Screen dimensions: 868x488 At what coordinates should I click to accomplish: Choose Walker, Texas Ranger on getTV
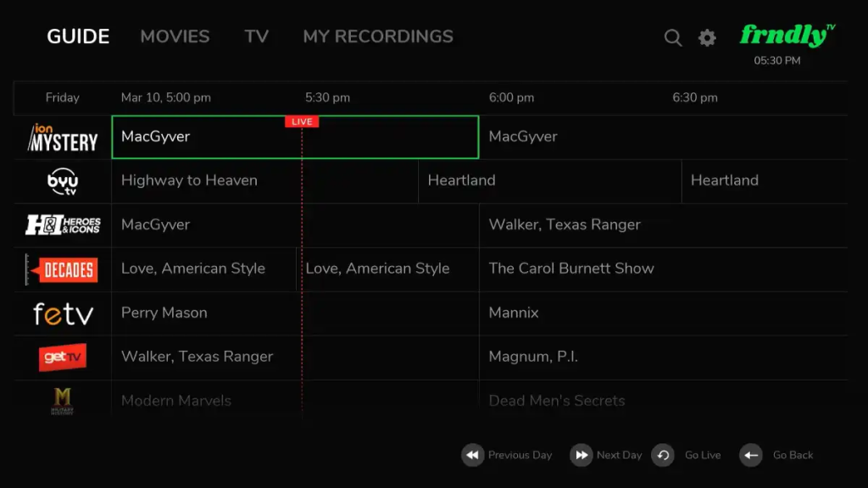point(295,358)
